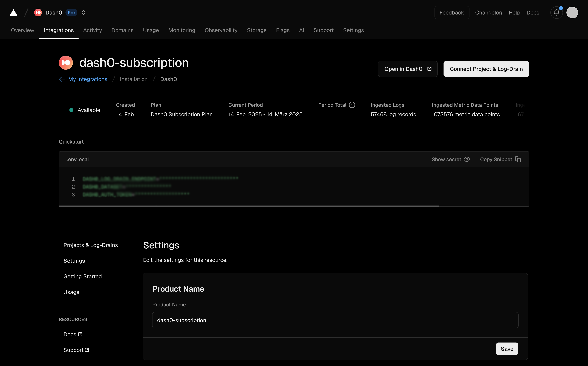588x366 pixels.
Task: Open Projects & Log-Drains sidebar item
Action: (x=91, y=245)
